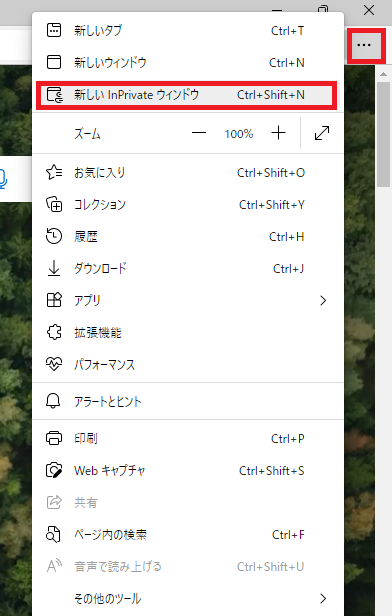Click the Ctrl+Shift+N shortcut text
The image size is (392, 616).
(x=271, y=95)
